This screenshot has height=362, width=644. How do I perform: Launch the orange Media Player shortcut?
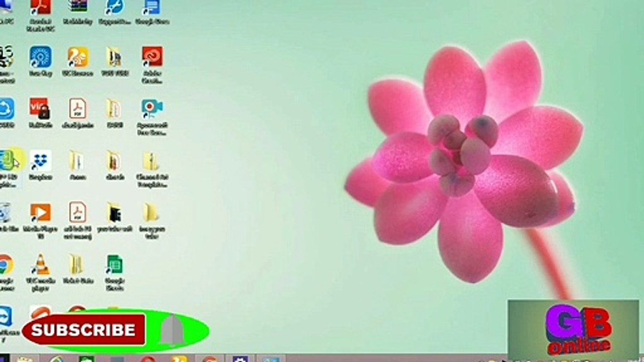click(x=40, y=213)
